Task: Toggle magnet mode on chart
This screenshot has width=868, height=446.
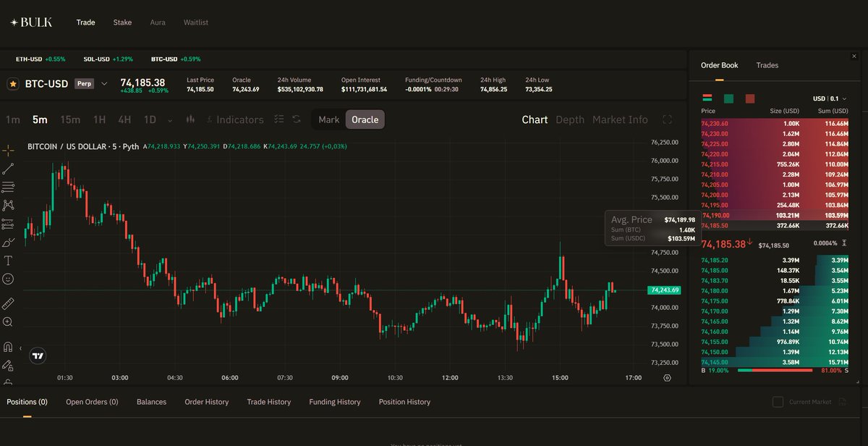Action: coord(9,347)
